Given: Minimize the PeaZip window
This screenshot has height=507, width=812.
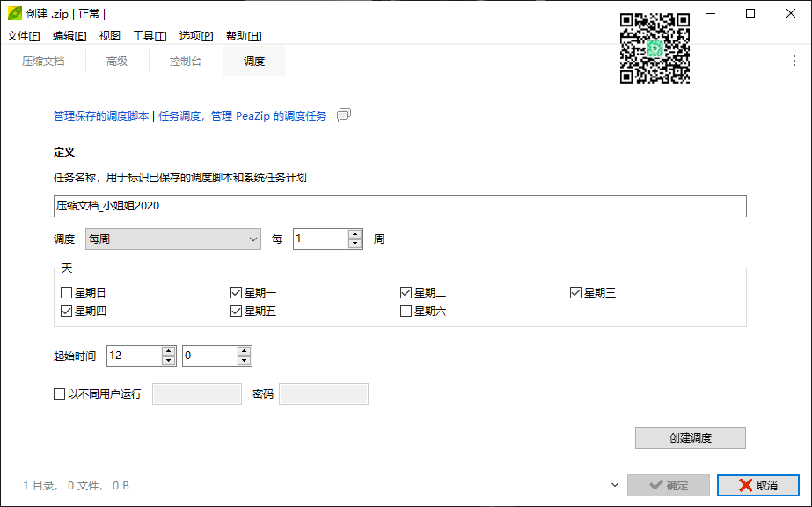Looking at the screenshot, I should click(x=711, y=13).
